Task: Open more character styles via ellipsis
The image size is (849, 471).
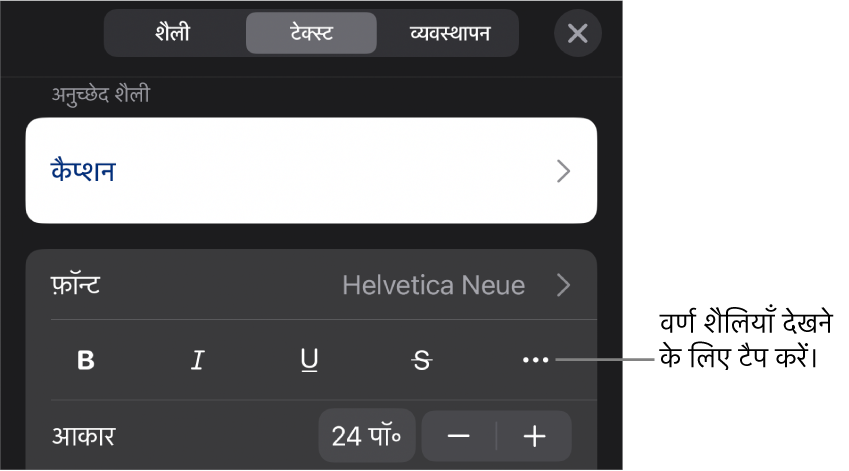Action: coord(535,360)
